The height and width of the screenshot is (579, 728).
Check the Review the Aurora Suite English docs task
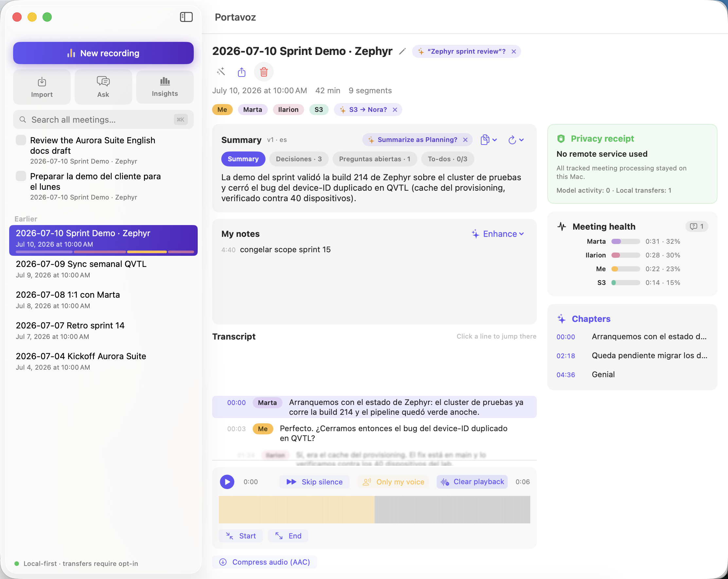[21, 140]
